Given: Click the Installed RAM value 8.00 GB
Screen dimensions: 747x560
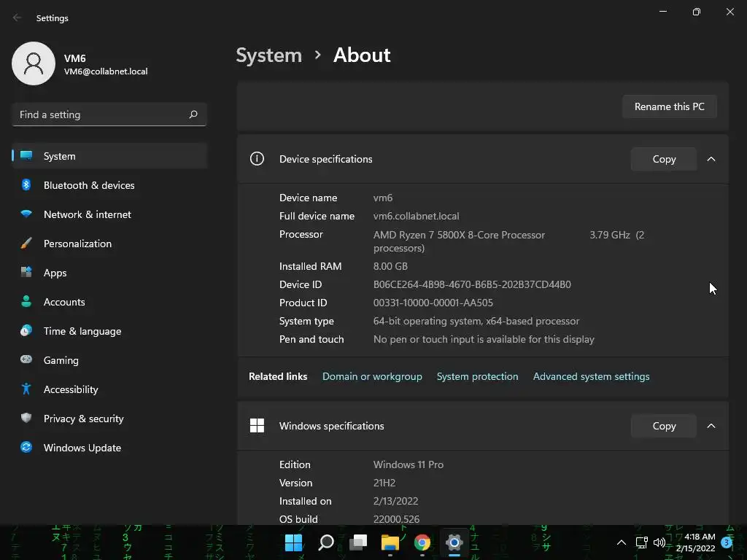Looking at the screenshot, I should point(391,266).
